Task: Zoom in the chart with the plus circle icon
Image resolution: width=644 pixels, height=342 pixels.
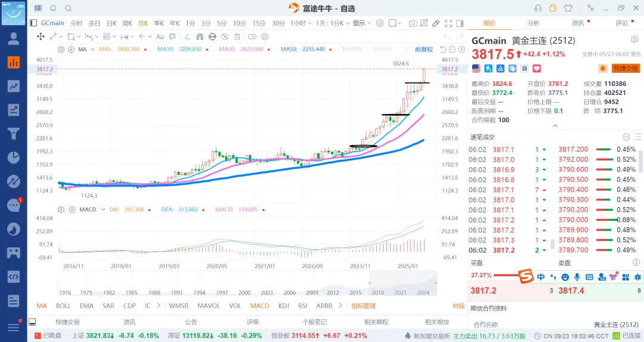Action: [x=462, y=50]
